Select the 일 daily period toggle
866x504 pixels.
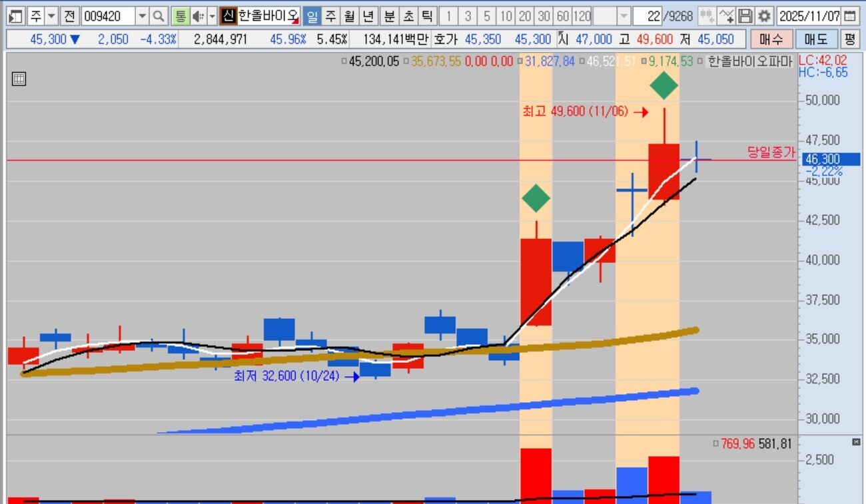pos(312,16)
